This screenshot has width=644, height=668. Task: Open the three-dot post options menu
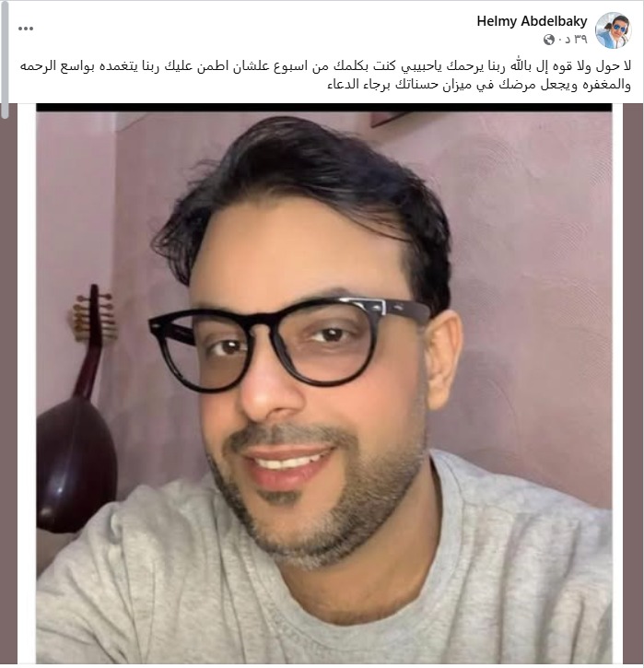[26, 29]
